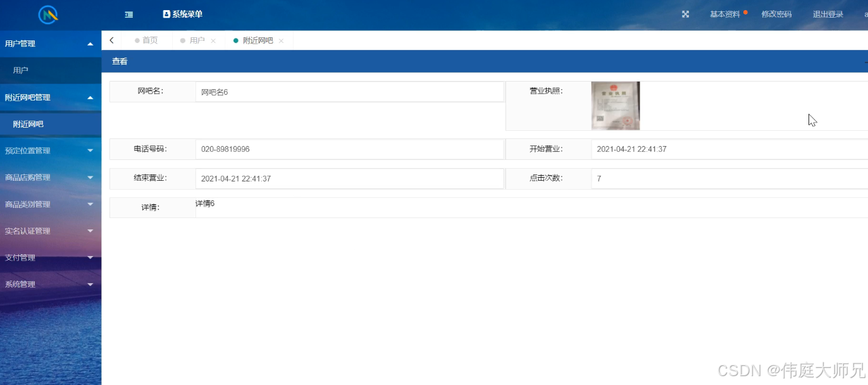
Task: Click the tab scroll-left arrow
Action: [x=111, y=40]
